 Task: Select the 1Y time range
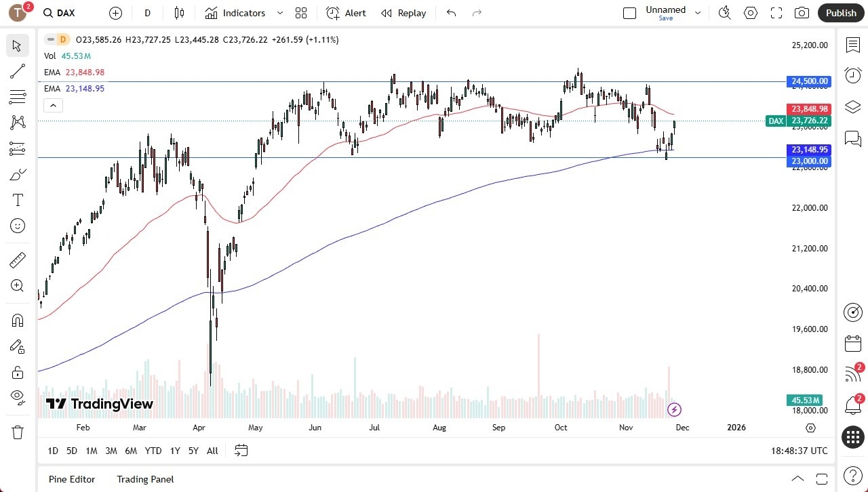[x=174, y=451]
